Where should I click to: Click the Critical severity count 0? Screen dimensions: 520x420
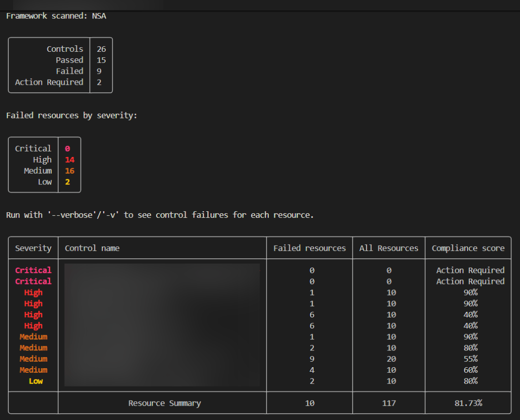point(67,148)
